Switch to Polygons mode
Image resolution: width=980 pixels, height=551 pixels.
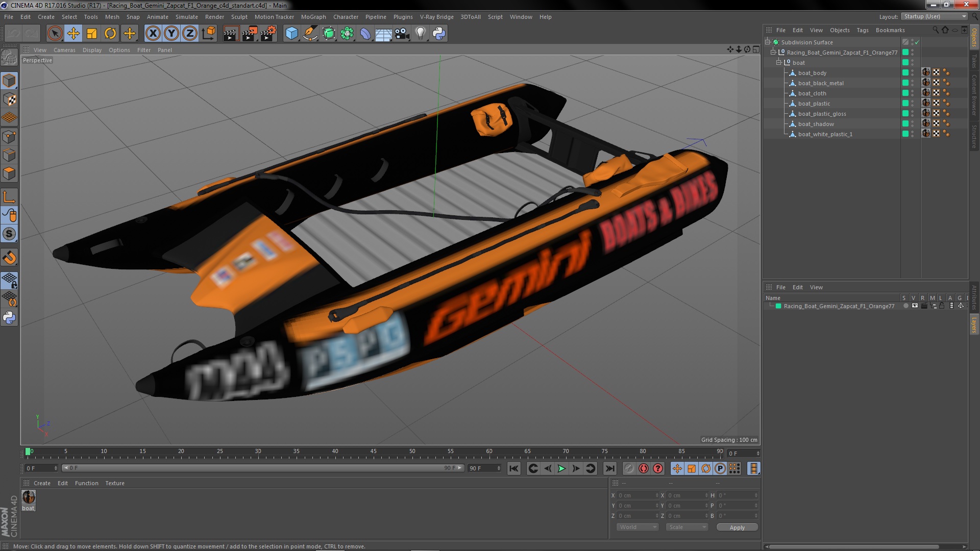[x=9, y=173]
